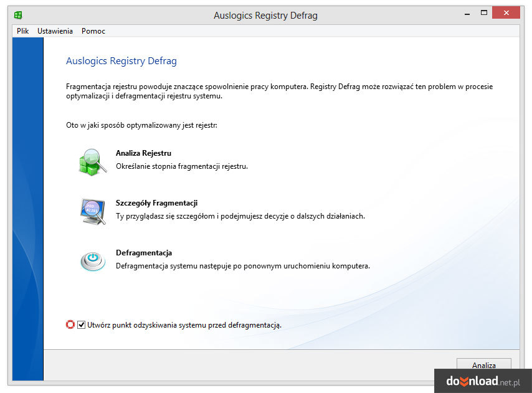The height and width of the screenshot is (393, 532).
Task: Click the app icon in the title bar
Action: click(x=18, y=15)
